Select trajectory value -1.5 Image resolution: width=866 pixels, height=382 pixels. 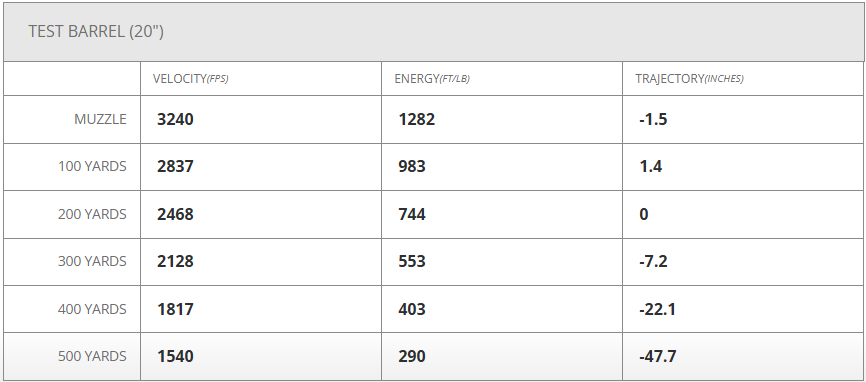point(653,119)
